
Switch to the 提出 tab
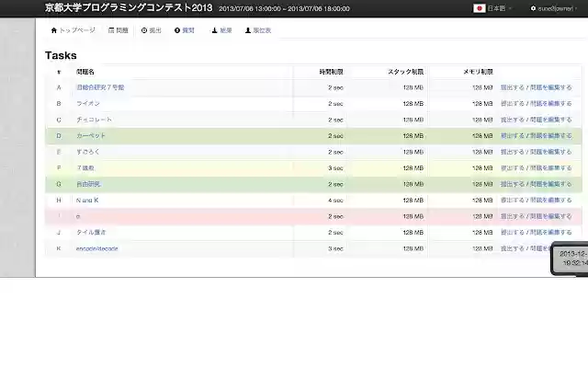(151, 30)
